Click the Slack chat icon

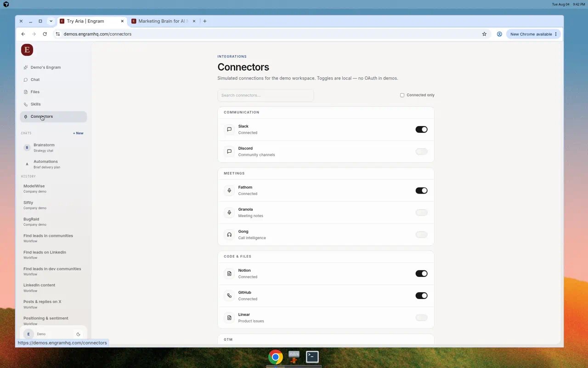click(229, 130)
